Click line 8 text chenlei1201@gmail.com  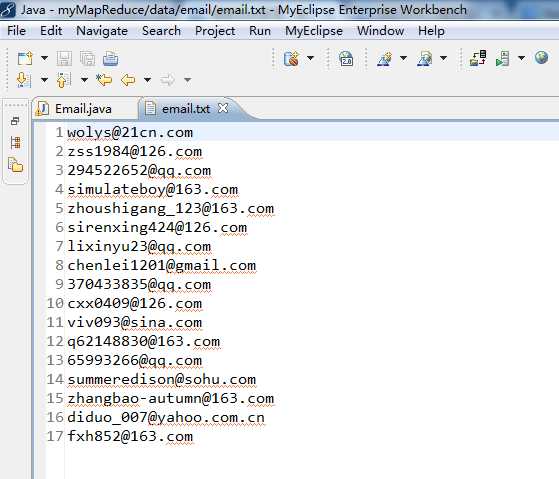point(161,266)
